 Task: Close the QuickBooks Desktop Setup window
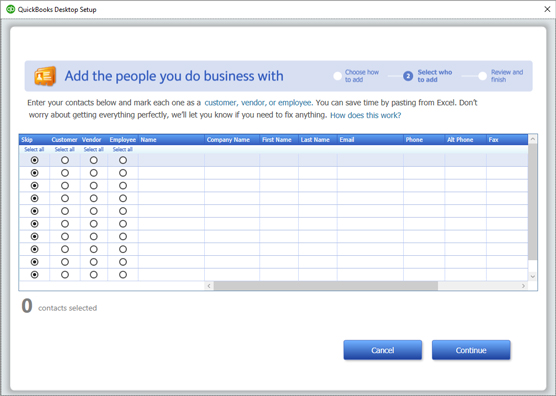(547, 9)
